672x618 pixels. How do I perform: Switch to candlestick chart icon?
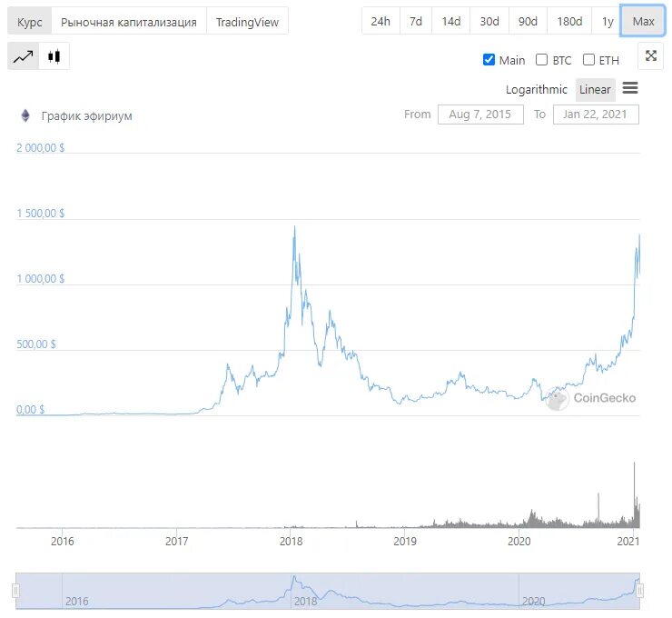54,56
